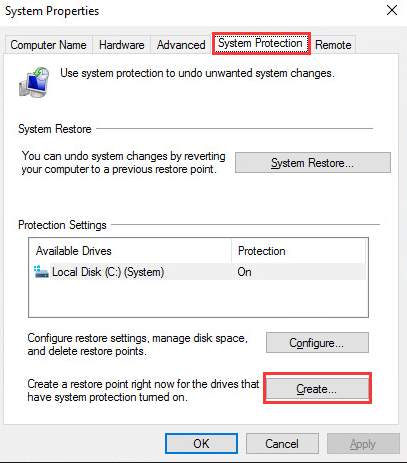
Task: Open the Hardware tab
Action: [122, 45]
